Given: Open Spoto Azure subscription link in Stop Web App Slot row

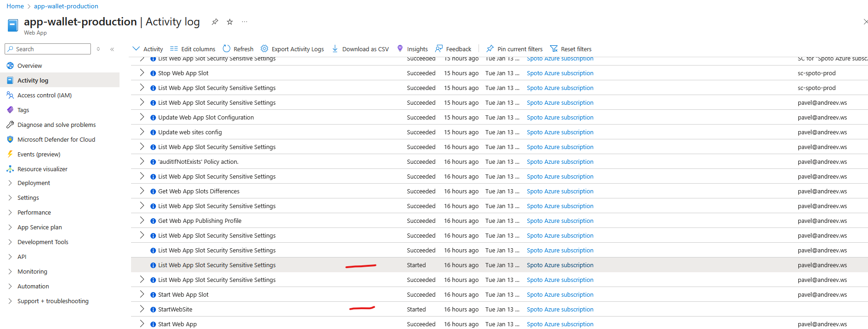Looking at the screenshot, I should [560, 73].
